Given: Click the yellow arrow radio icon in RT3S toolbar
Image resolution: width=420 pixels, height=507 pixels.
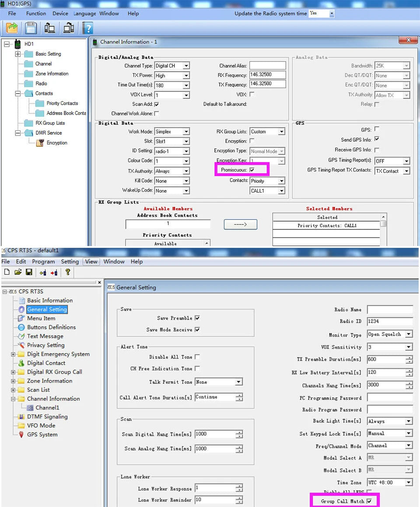Looking at the screenshot, I should (43, 272).
